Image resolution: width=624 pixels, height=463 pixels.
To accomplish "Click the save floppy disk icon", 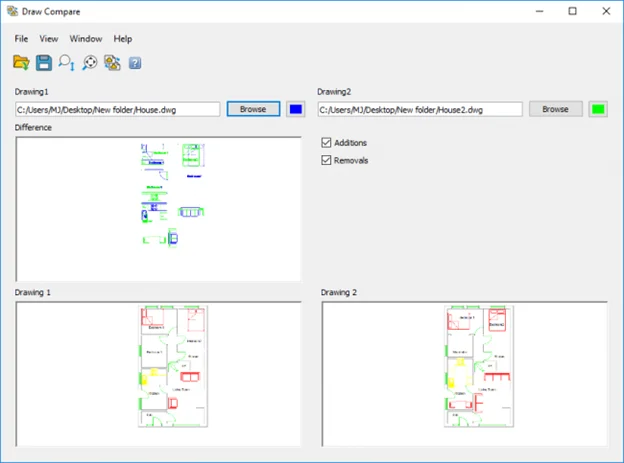I will tap(44, 63).
